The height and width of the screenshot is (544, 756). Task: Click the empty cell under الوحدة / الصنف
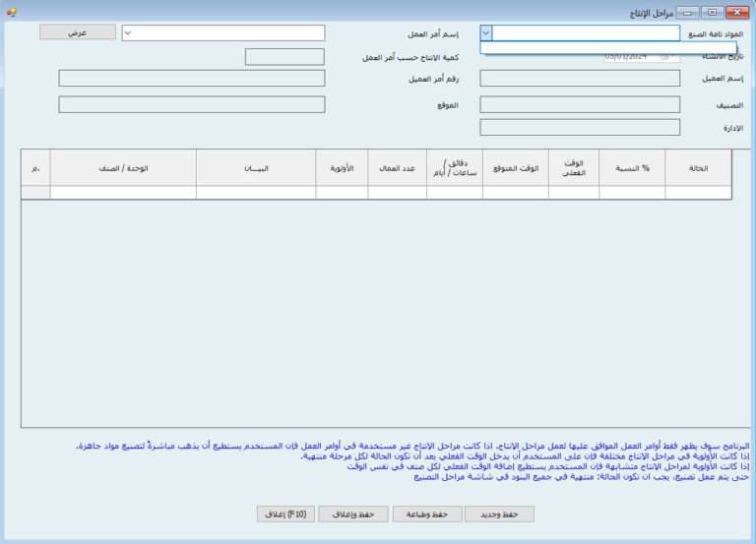point(123,192)
